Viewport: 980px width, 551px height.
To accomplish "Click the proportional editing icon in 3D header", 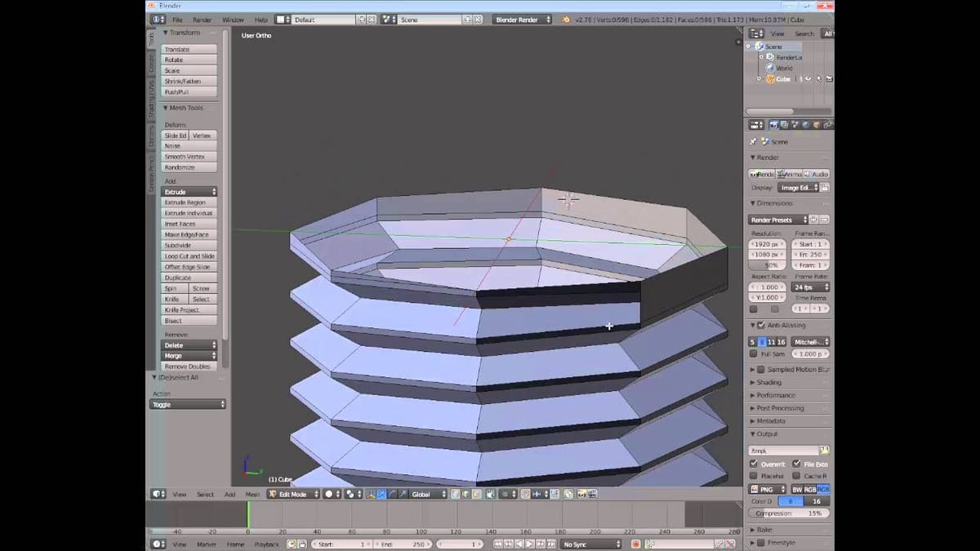I will (506, 494).
